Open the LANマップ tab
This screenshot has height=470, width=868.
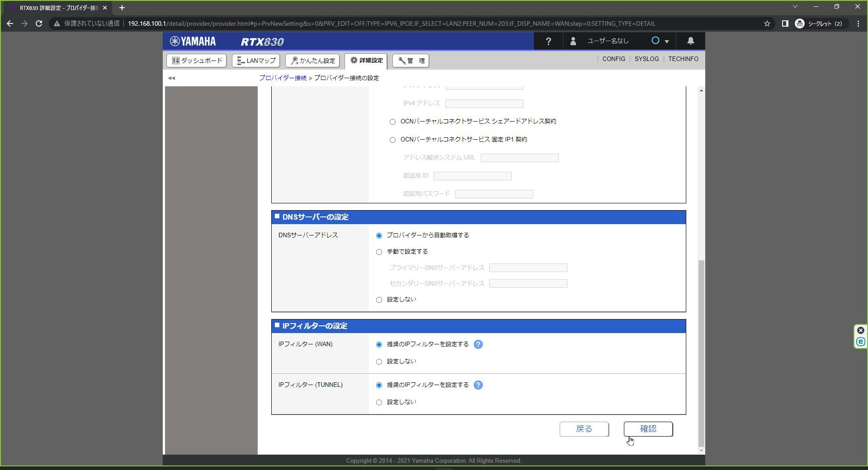[x=256, y=61]
